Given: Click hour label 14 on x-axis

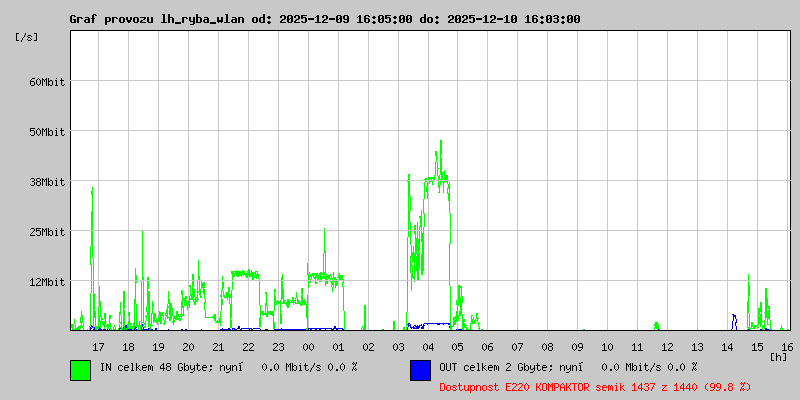Looking at the screenshot, I should (727, 347).
